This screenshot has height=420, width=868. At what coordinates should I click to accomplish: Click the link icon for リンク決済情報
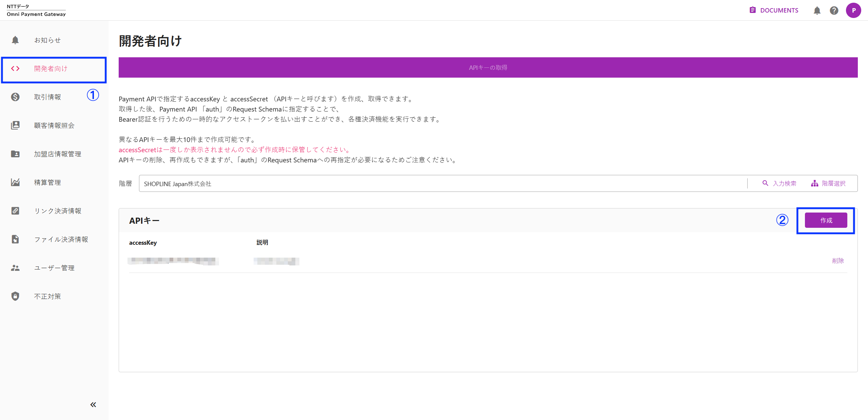click(x=15, y=211)
